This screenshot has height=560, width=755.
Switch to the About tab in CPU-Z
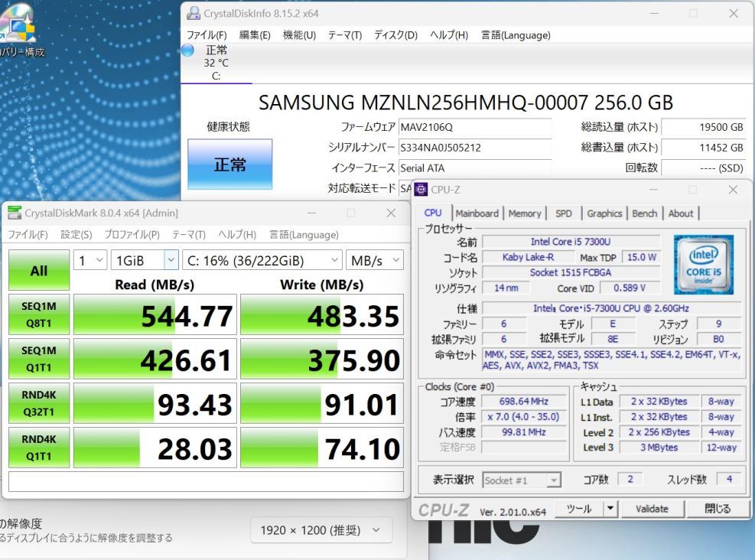point(681,213)
